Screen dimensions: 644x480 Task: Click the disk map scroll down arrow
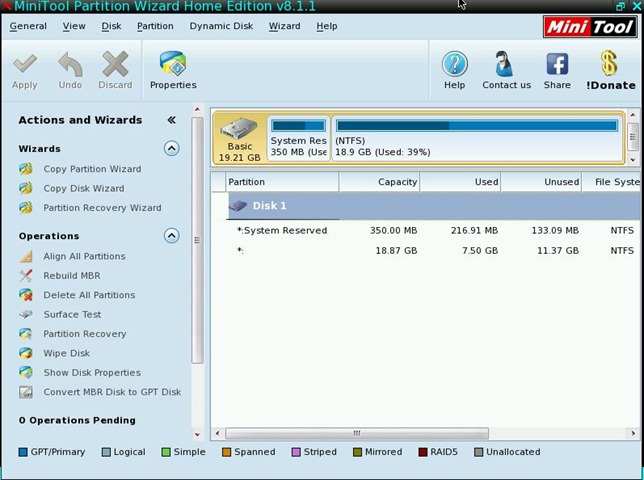633,160
